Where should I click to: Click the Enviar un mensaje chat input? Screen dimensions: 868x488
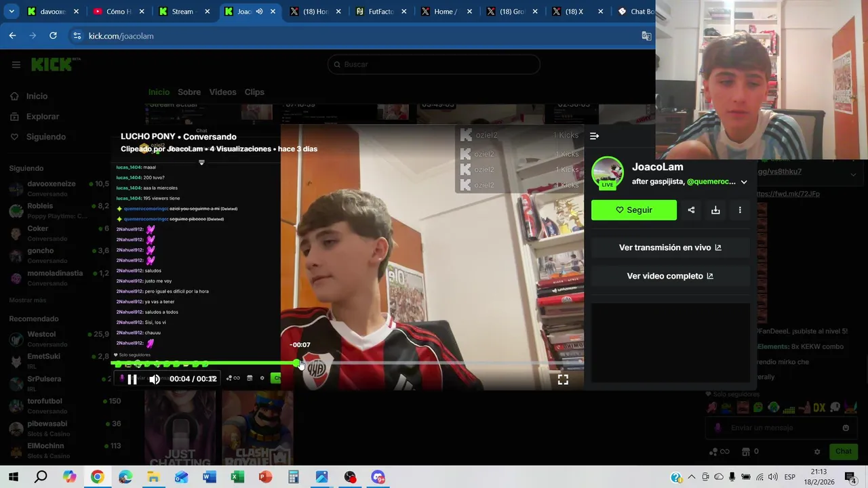tap(780, 428)
